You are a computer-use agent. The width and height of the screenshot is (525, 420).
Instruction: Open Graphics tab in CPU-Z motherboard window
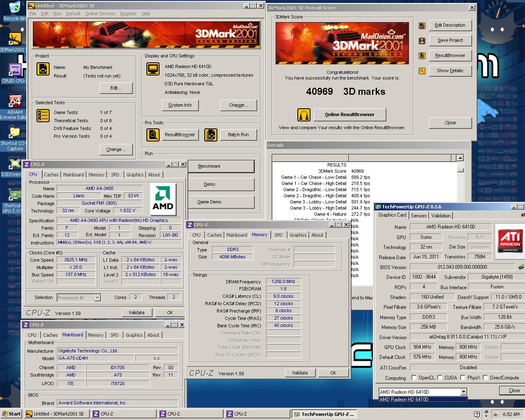tap(134, 335)
